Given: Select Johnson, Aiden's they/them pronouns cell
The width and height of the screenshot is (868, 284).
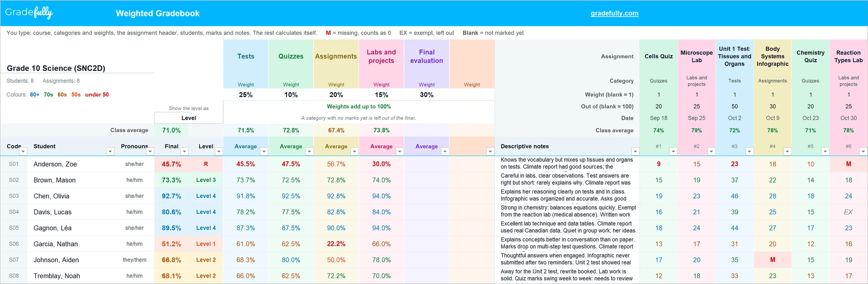Looking at the screenshot, I should click(x=135, y=260).
